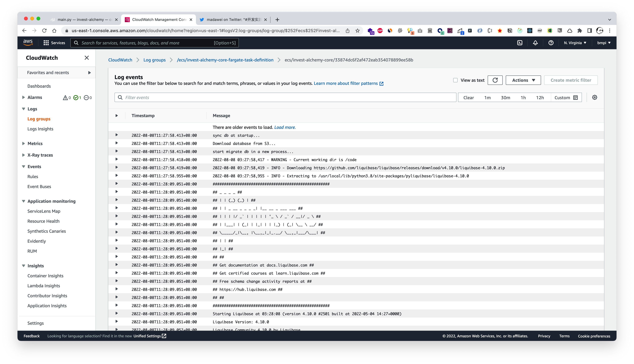Open the Custom time range picker

coord(566,97)
